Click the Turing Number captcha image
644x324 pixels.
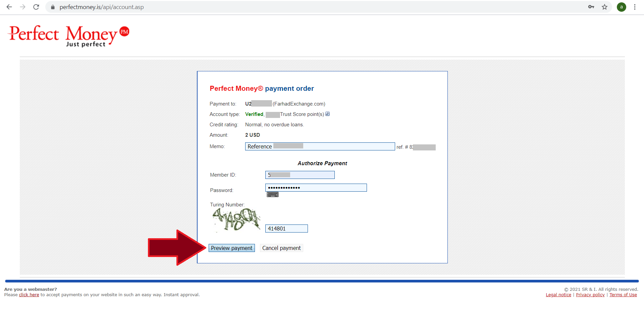click(236, 220)
